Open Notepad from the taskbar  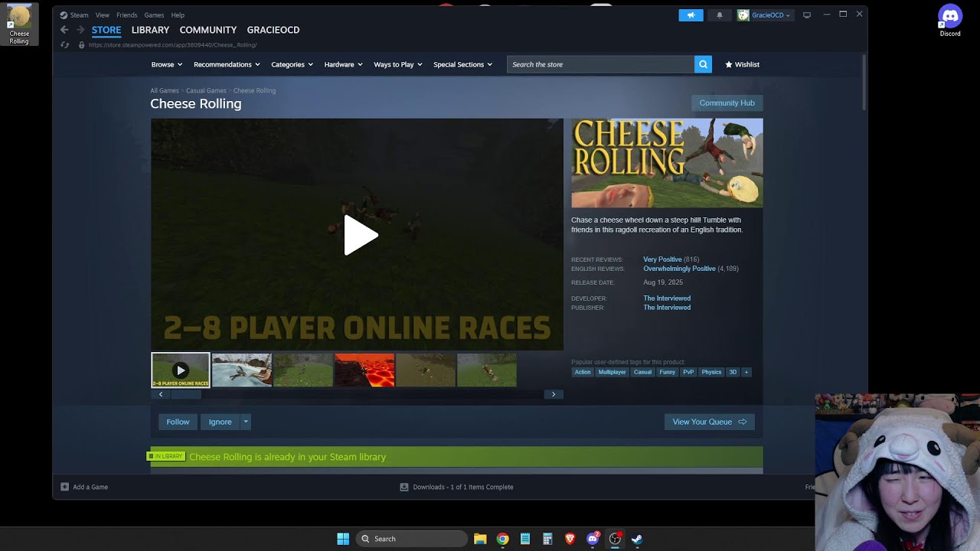525,539
